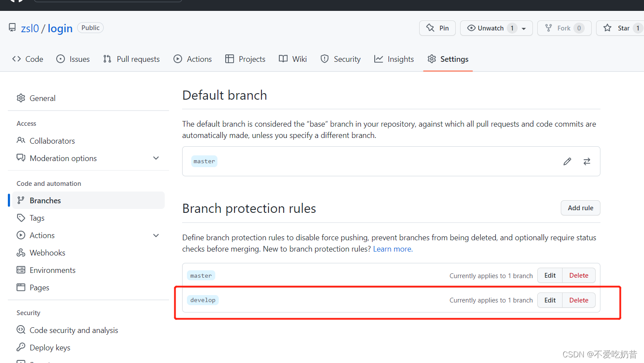
Task: Open the Code tab
Action: [28, 59]
